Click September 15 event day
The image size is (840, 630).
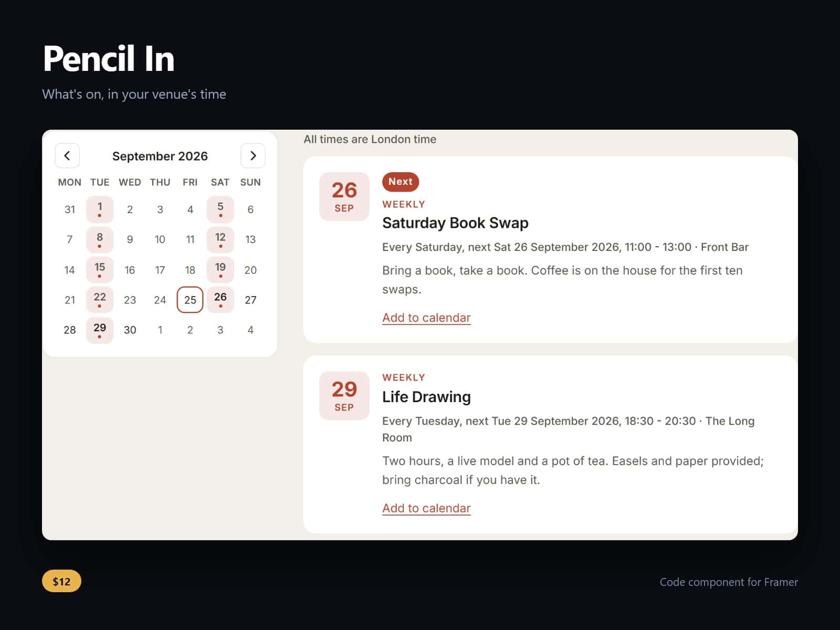click(100, 270)
